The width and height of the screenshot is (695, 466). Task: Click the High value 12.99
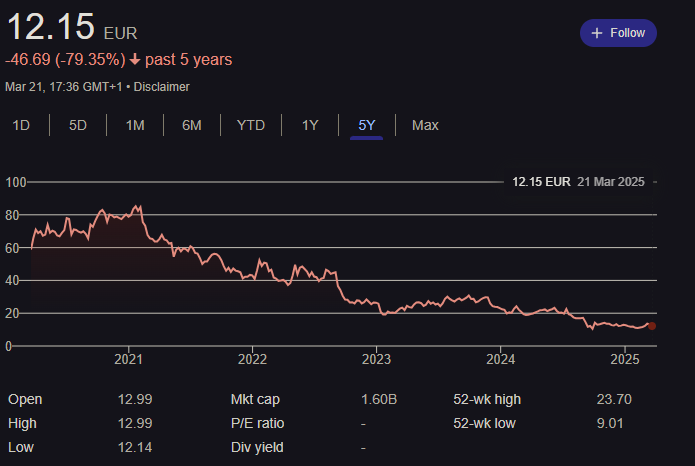click(135, 423)
